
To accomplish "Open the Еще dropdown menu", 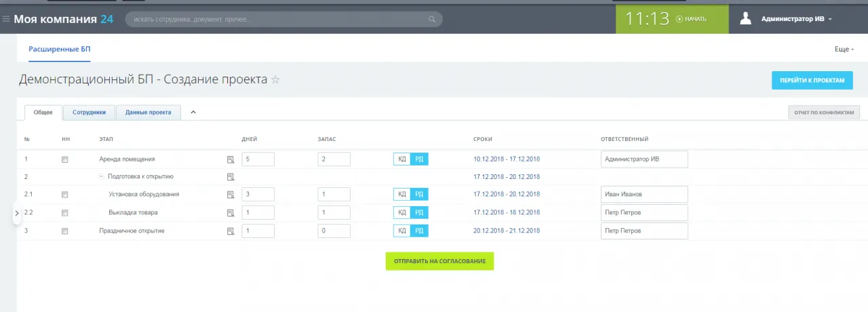I will [x=844, y=50].
